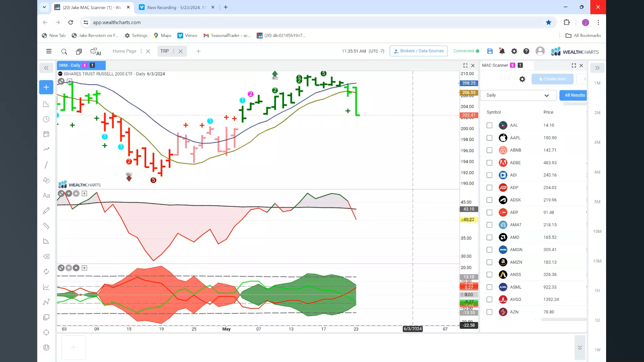Select the Aa text annotation tool
Image resolution: width=644 pixels, height=362 pixels.
(x=46, y=195)
